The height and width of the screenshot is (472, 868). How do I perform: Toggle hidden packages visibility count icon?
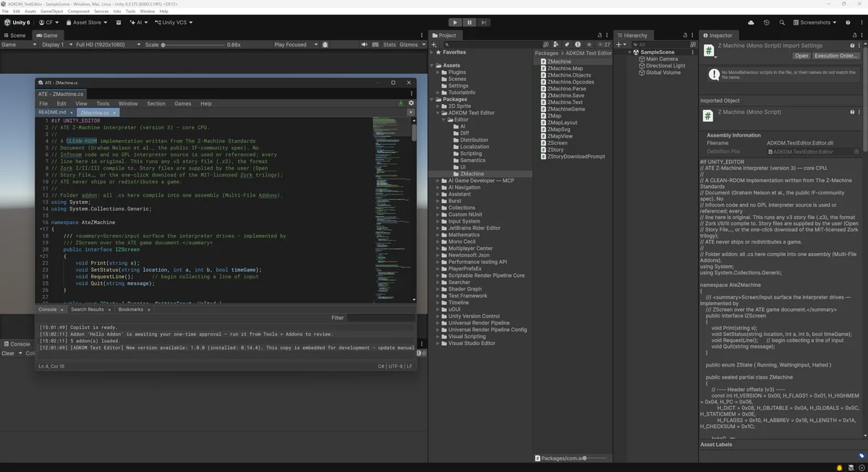[603, 45]
